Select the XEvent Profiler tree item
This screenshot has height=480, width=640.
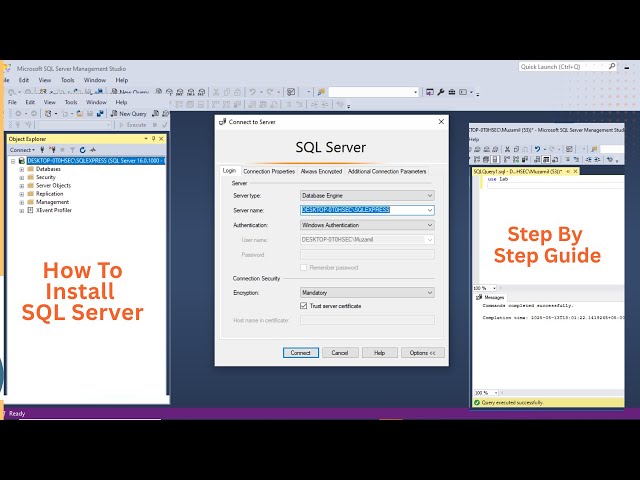pyautogui.click(x=53, y=210)
